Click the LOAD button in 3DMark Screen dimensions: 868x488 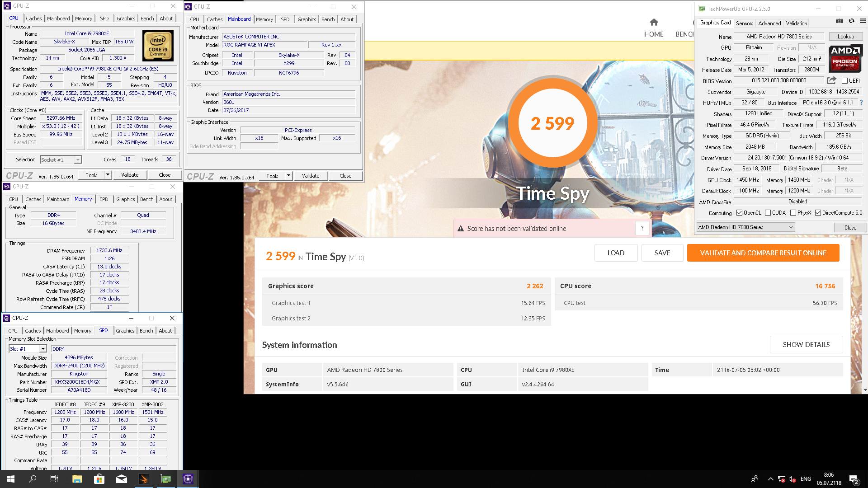[x=616, y=253]
